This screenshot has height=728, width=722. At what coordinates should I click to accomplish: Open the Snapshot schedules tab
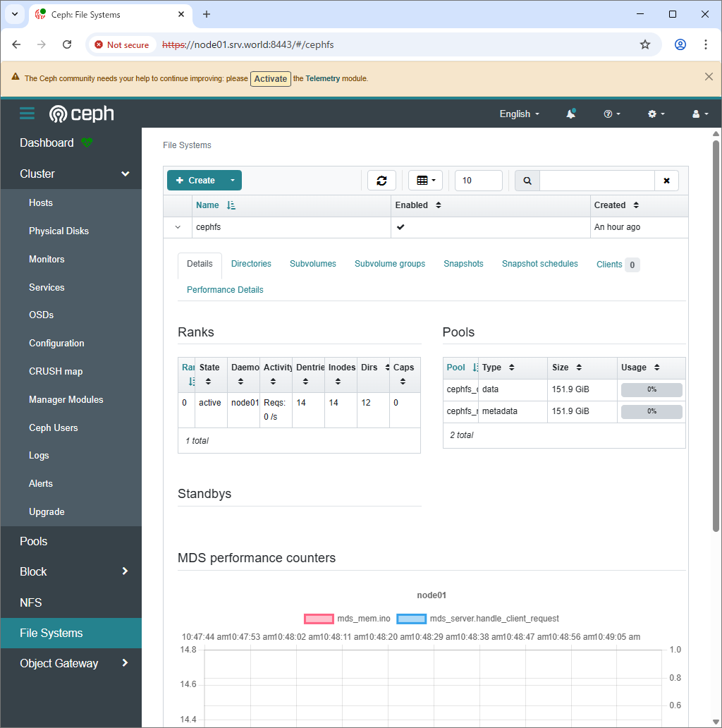[539, 264]
